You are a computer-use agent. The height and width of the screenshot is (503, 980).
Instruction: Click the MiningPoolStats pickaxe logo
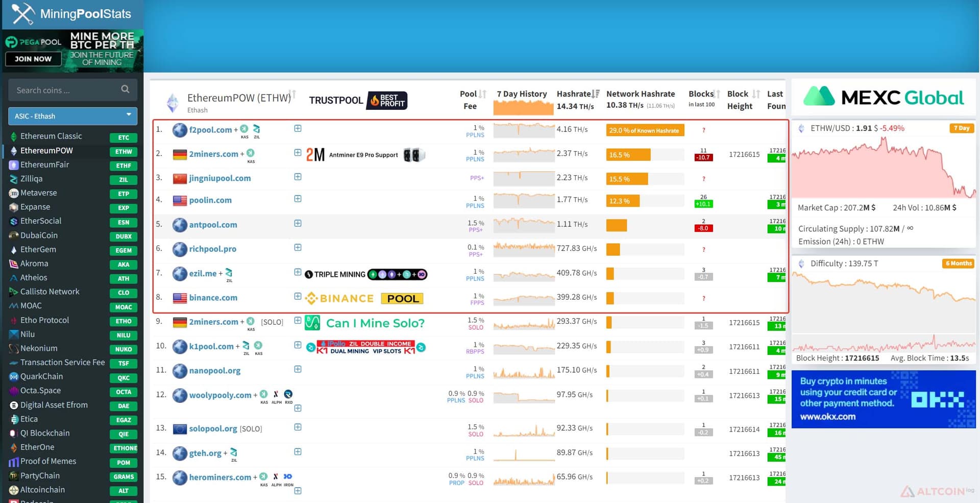pos(23,14)
